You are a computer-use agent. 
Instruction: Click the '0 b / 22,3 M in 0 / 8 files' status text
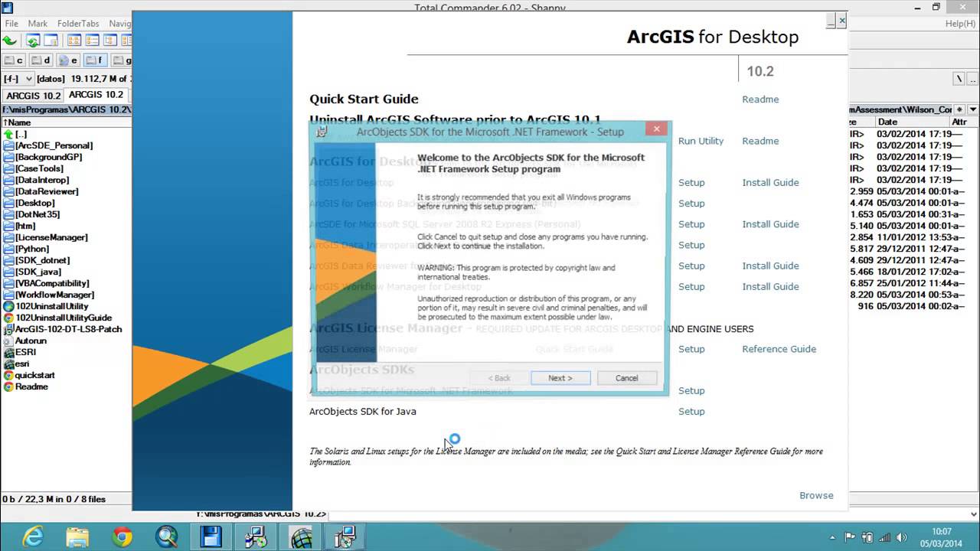(54, 499)
